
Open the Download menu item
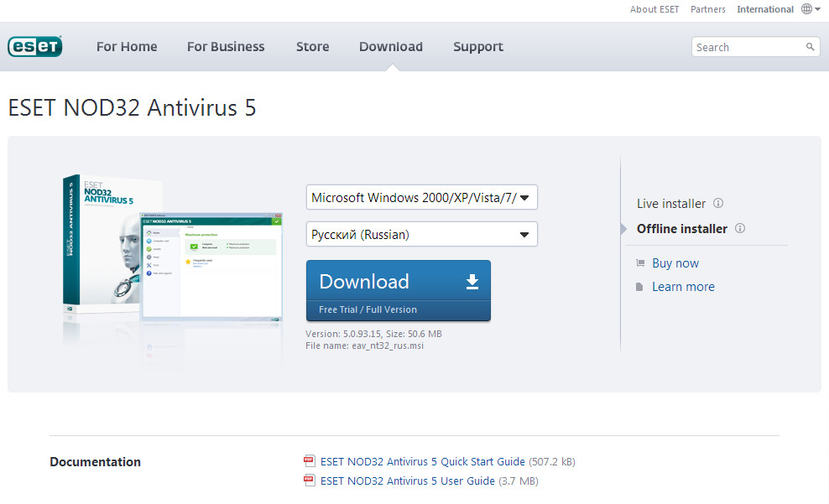click(391, 46)
